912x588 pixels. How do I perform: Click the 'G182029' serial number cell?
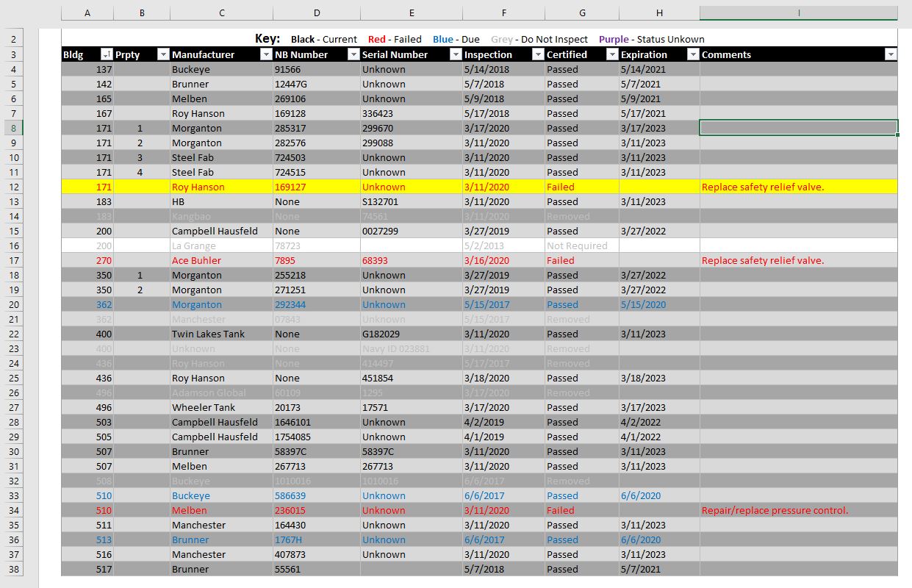pos(412,334)
